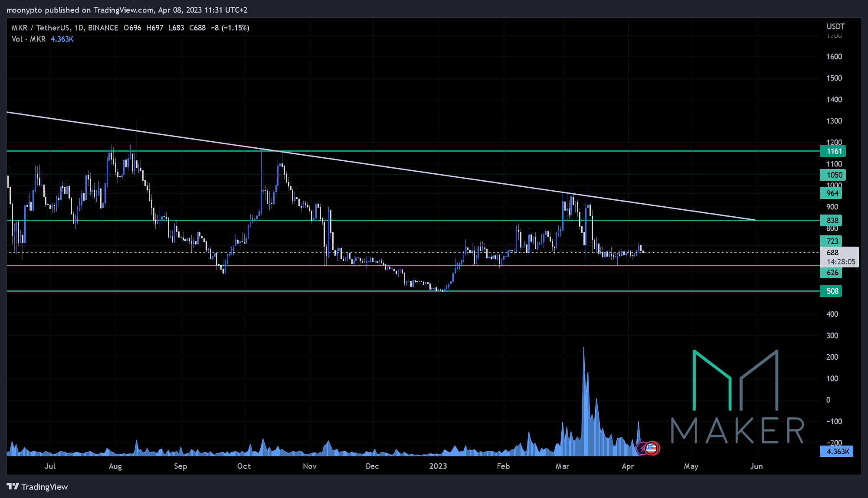
Task: Click the 300 price axis tick
Action: pos(832,335)
